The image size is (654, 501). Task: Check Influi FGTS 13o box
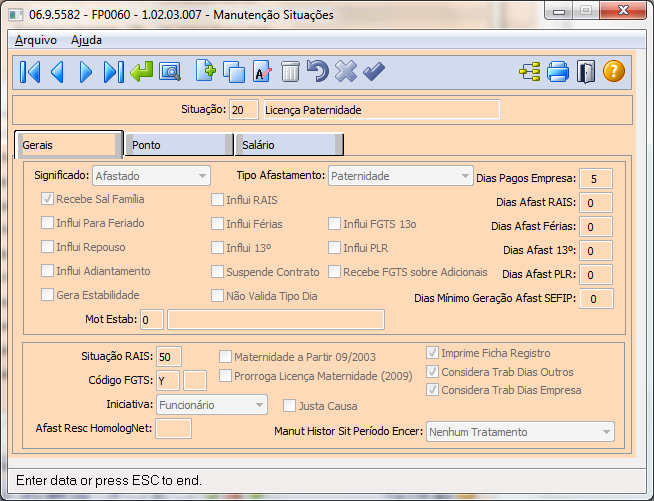(334, 224)
